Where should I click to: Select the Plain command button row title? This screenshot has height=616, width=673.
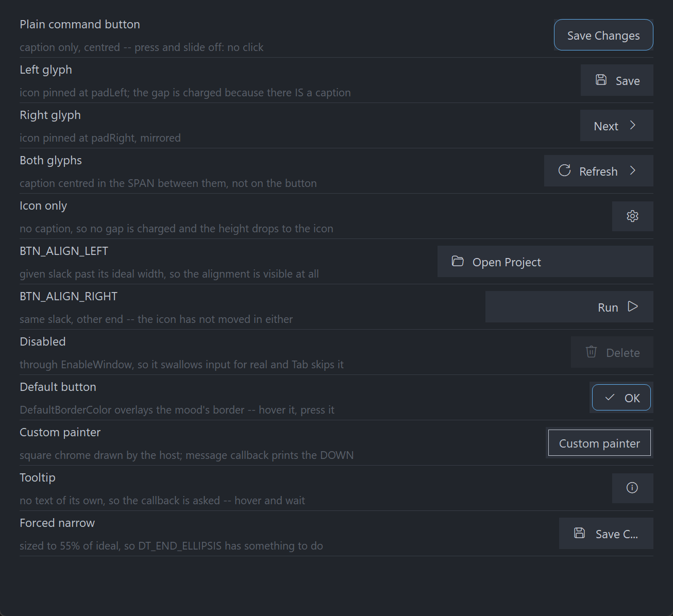[x=80, y=24]
